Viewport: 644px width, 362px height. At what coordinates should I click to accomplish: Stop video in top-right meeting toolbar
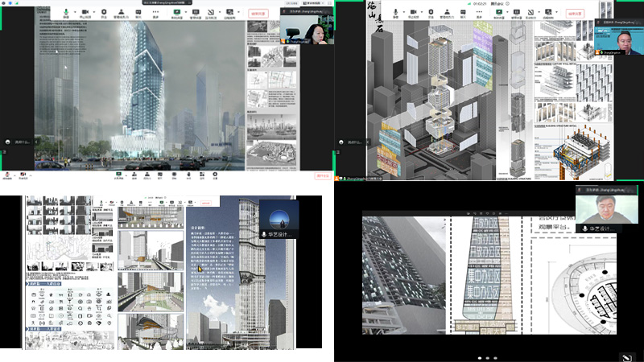(413, 13)
